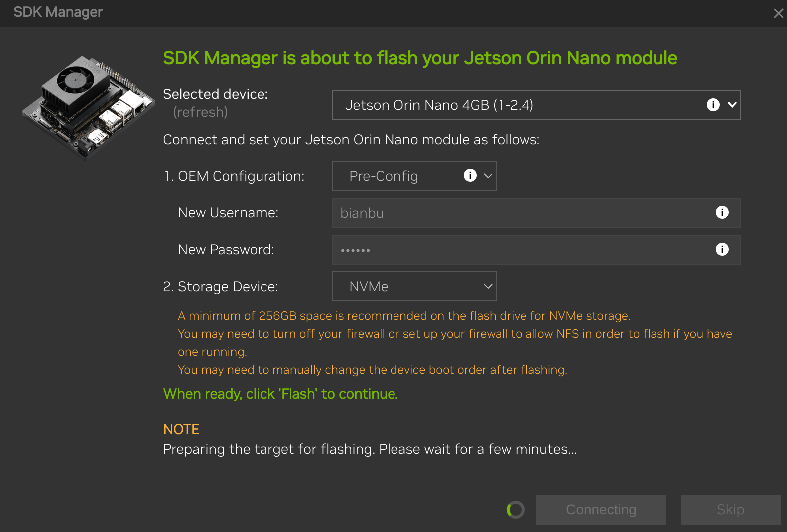The height and width of the screenshot is (532, 787).
Task: Click the loading spinner beside Connecting
Action: [x=515, y=510]
